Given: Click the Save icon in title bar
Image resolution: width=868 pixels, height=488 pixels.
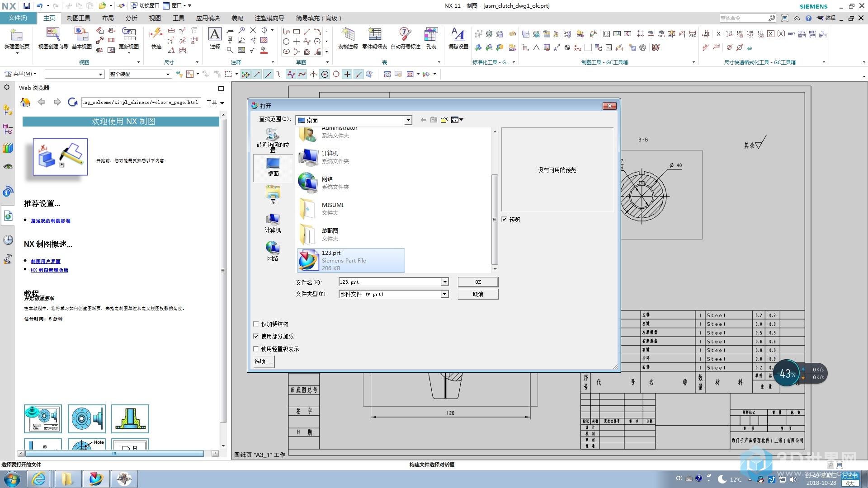Looking at the screenshot, I should [27, 6].
